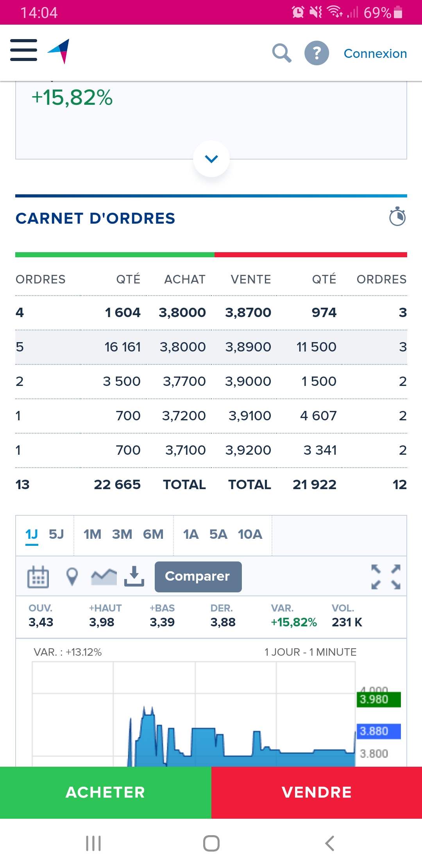This screenshot has width=422, height=868.
Task: Open the help question mark icon
Action: (316, 53)
